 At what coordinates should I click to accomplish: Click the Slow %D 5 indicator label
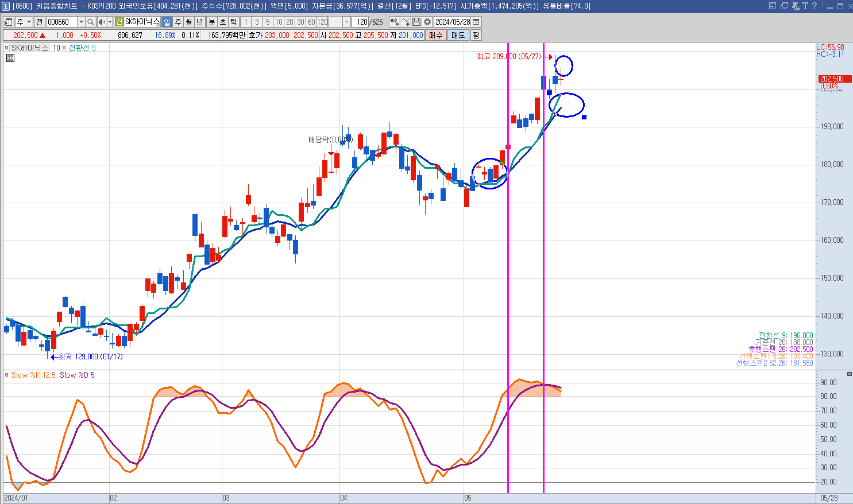(77, 375)
